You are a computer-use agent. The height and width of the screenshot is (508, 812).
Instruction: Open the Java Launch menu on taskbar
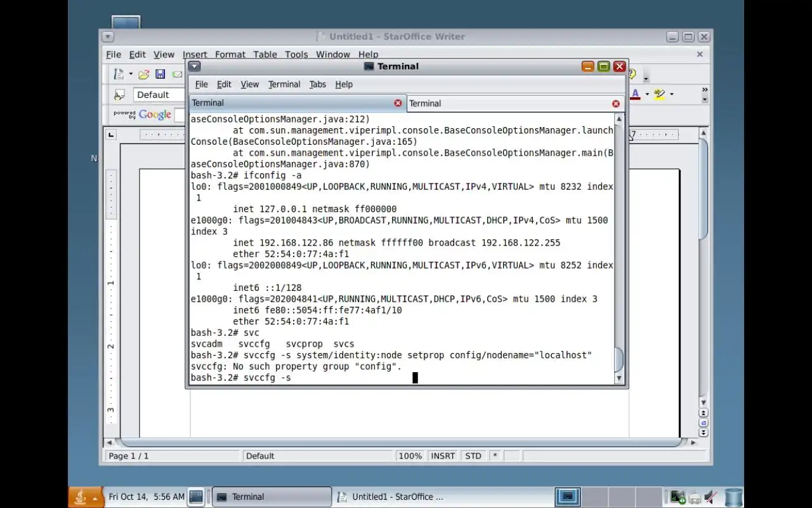click(x=86, y=497)
